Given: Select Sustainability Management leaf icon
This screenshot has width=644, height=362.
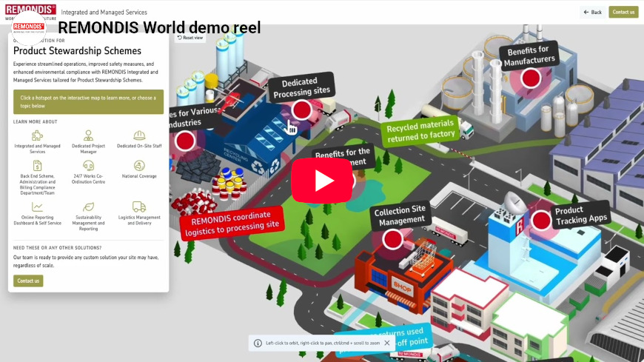Looking at the screenshot, I should 88,207.
